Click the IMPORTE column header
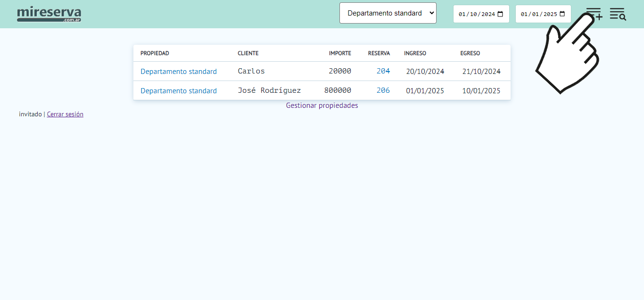This screenshot has width=644, height=300. tap(340, 53)
